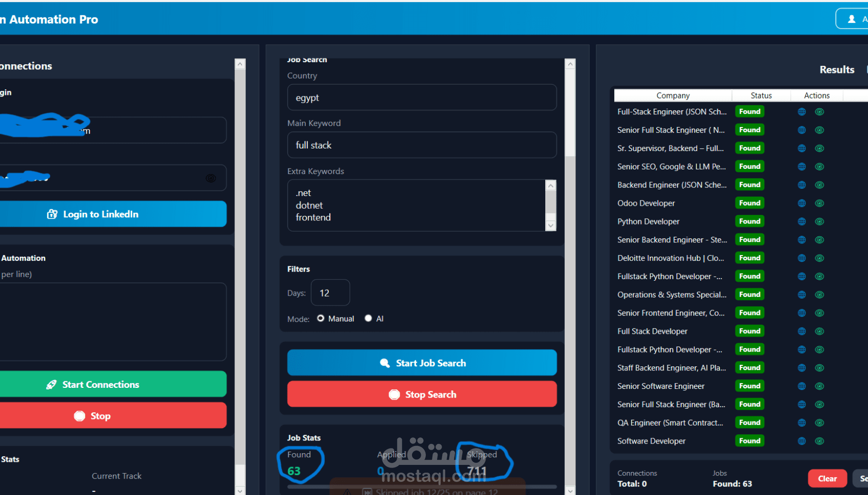The height and width of the screenshot is (495, 868).
Task: Click the connections panel scrollbar down arrow
Action: [240, 490]
